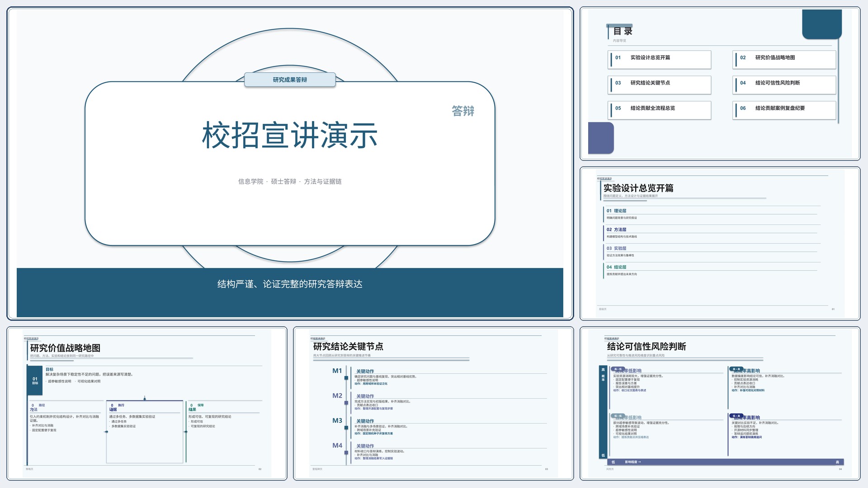Select text 形成可信、可复现的研究结论
868x488 pixels.
[x=210, y=417]
